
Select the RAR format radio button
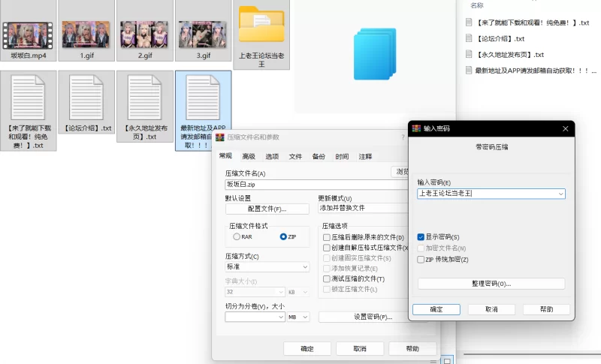[237, 236]
